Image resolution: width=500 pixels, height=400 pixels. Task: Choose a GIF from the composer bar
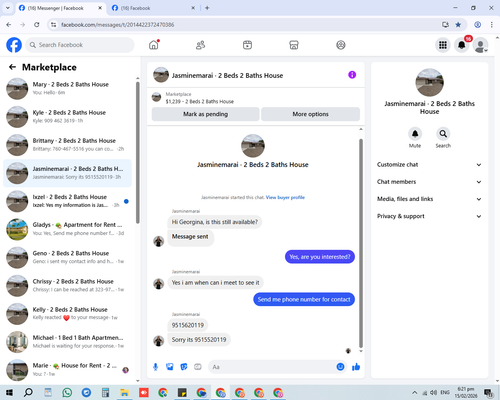198,367
